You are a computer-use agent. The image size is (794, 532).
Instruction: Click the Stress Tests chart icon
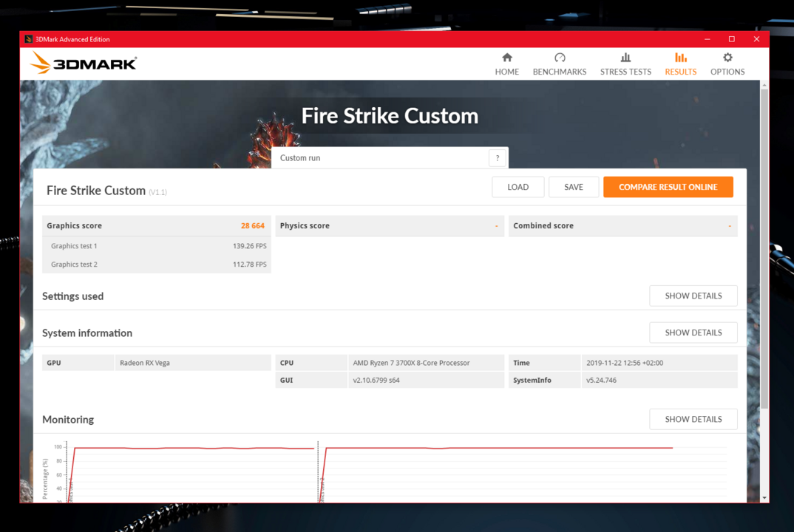(626, 58)
